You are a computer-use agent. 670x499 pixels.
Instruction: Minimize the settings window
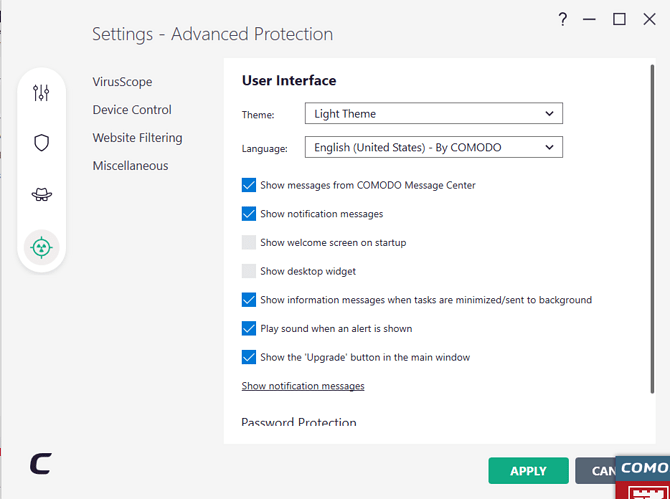point(589,19)
